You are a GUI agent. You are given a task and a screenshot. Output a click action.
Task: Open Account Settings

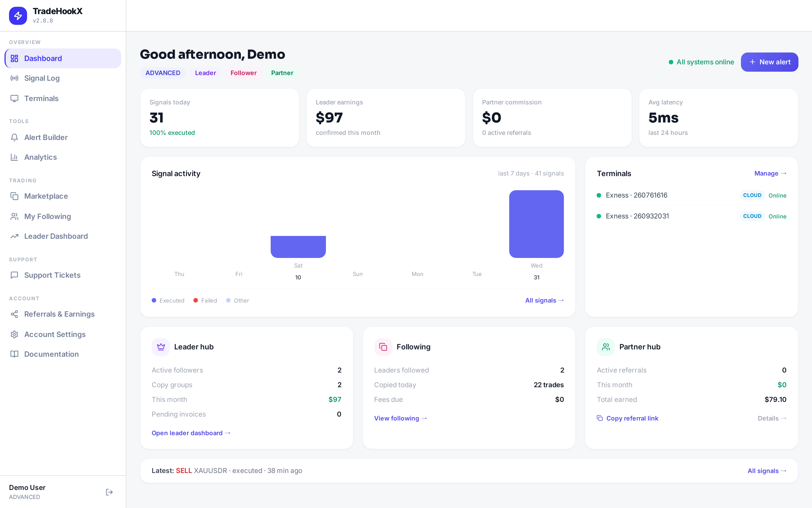point(63,334)
